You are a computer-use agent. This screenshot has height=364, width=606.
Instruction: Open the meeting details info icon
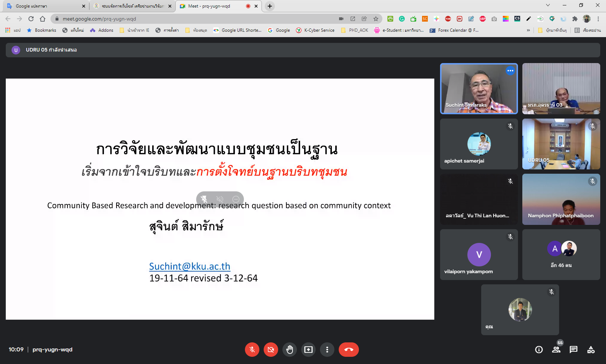[x=539, y=350]
